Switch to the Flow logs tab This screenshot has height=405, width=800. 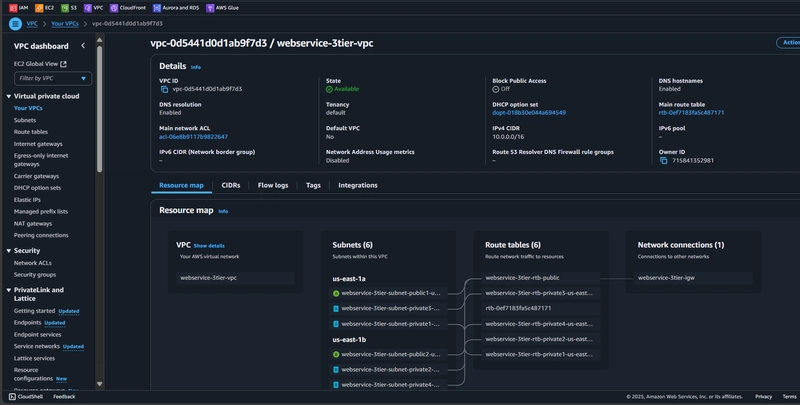[273, 185]
